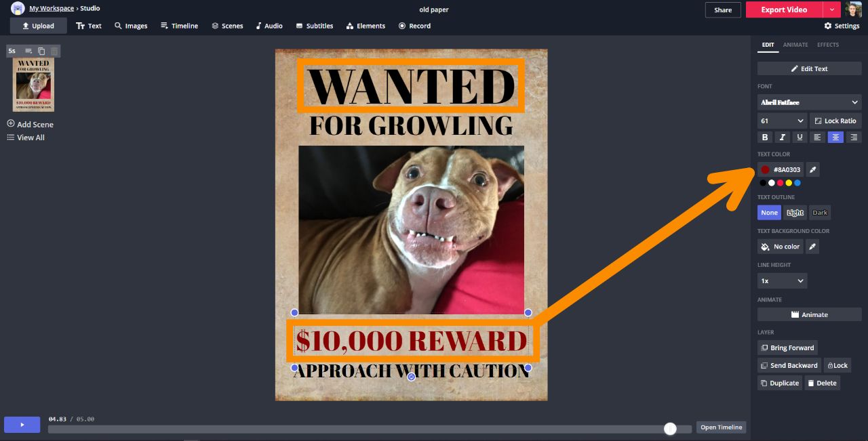868x441 pixels.
Task: Align text to the left
Action: 818,137
